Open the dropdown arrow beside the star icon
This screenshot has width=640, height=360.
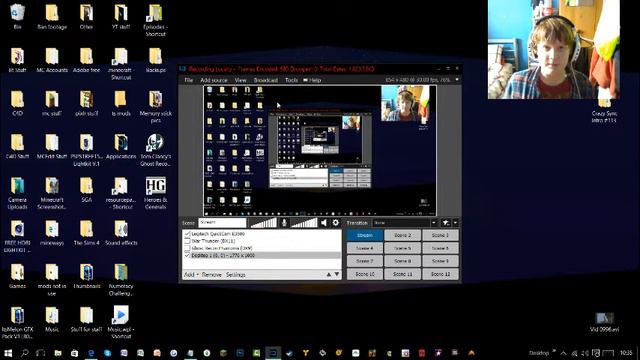pos(455,223)
